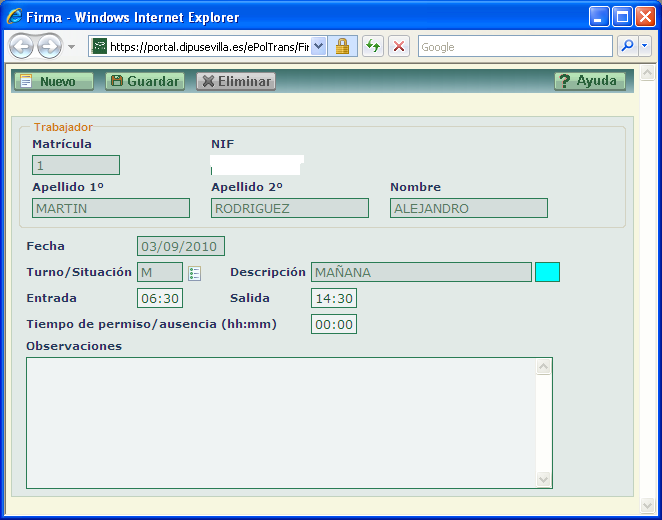This screenshot has width=662, height=520.
Task: Click the site favicon in address bar
Action: point(100,46)
